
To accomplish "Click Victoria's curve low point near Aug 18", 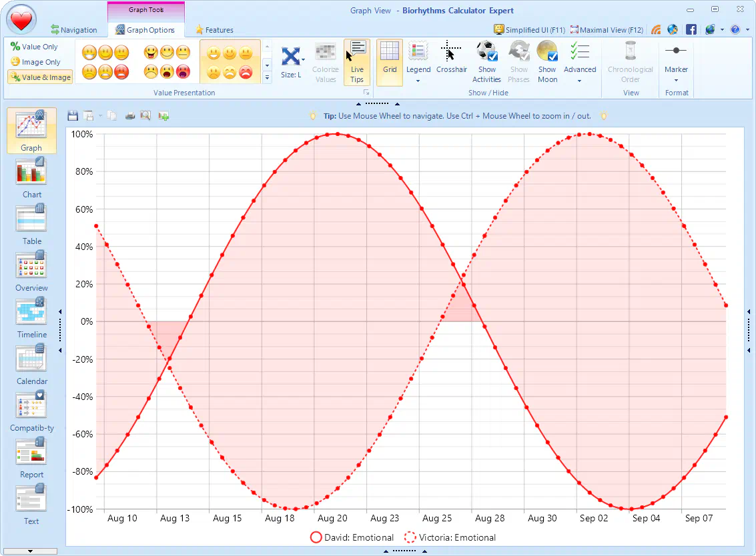I will pyautogui.click(x=296, y=509).
